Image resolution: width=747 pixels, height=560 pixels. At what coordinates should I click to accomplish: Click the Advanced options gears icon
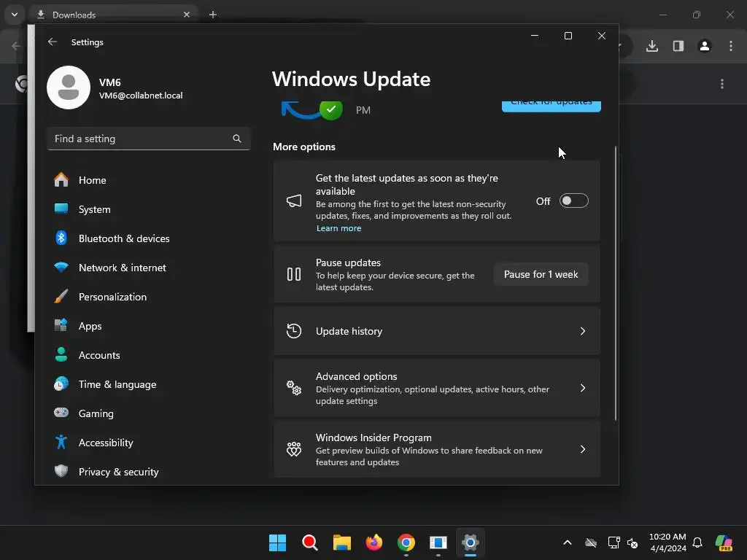click(x=294, y=388)
